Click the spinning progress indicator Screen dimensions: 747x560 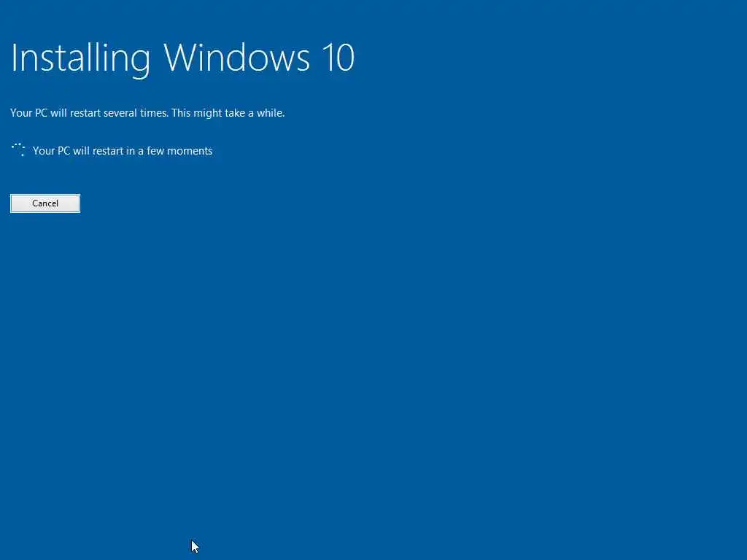(18, 150)
